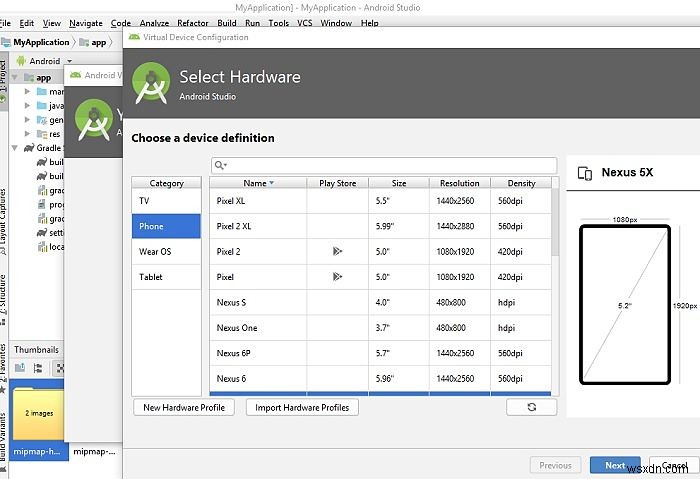Open the Edit menu
This screenshot has width=700, height=479.
pyautogui.click(x=27, y=23)
